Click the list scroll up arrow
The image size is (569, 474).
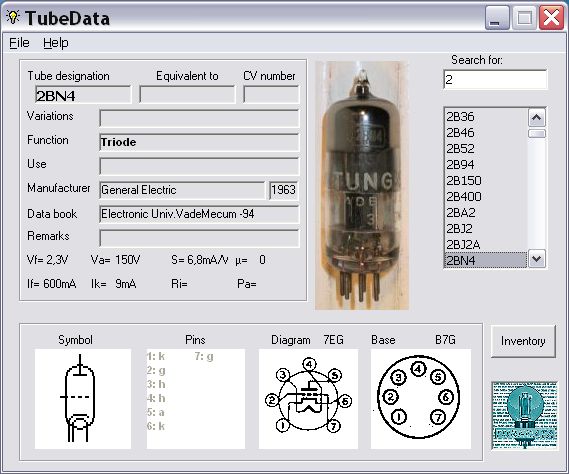[537, 118]
